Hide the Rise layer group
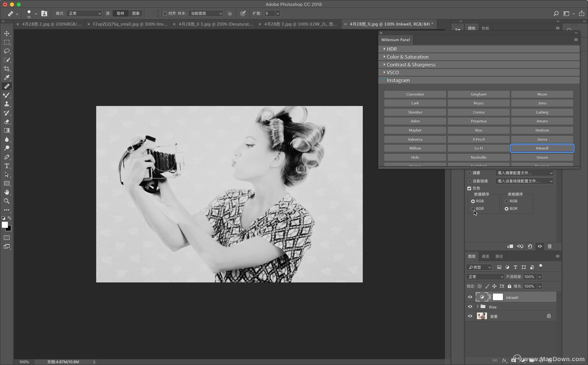The width and height of the screenshot is (588, 365). point(470,306)
